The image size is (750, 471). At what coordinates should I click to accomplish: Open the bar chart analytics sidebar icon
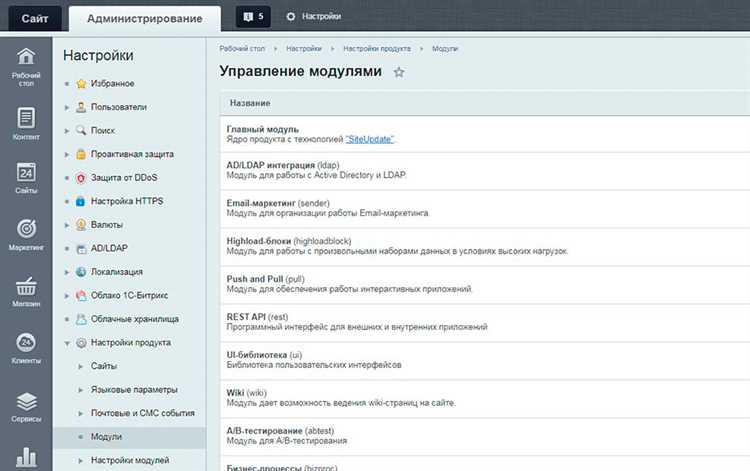26,458
